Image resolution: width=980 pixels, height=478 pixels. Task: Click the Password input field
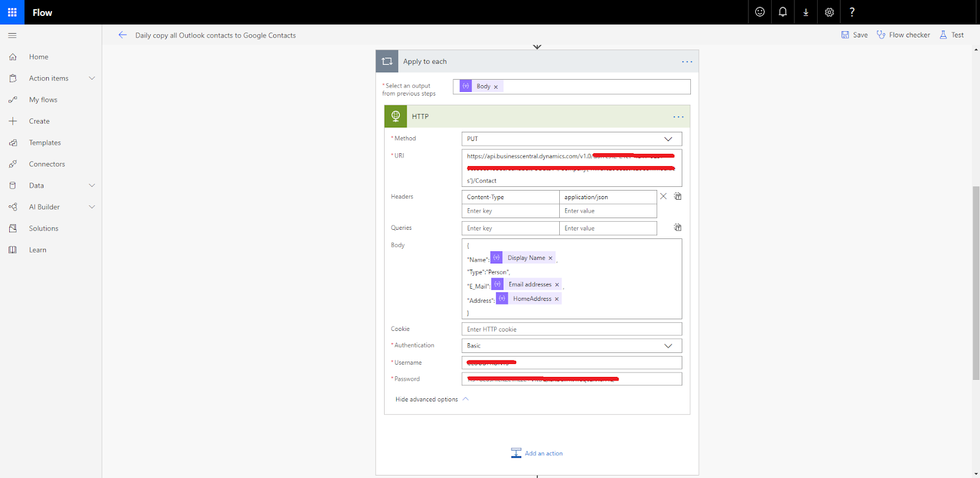point(571,379)
